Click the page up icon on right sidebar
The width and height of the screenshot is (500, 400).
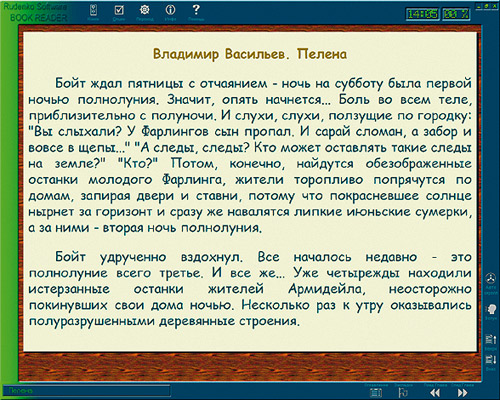[x=491, y=340]
